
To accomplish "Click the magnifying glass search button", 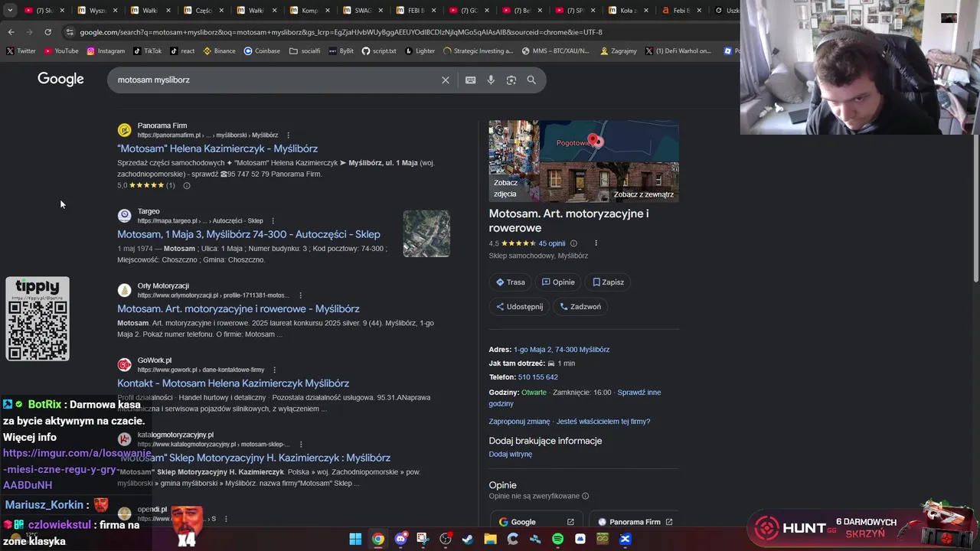I will [x=531, y=80].
